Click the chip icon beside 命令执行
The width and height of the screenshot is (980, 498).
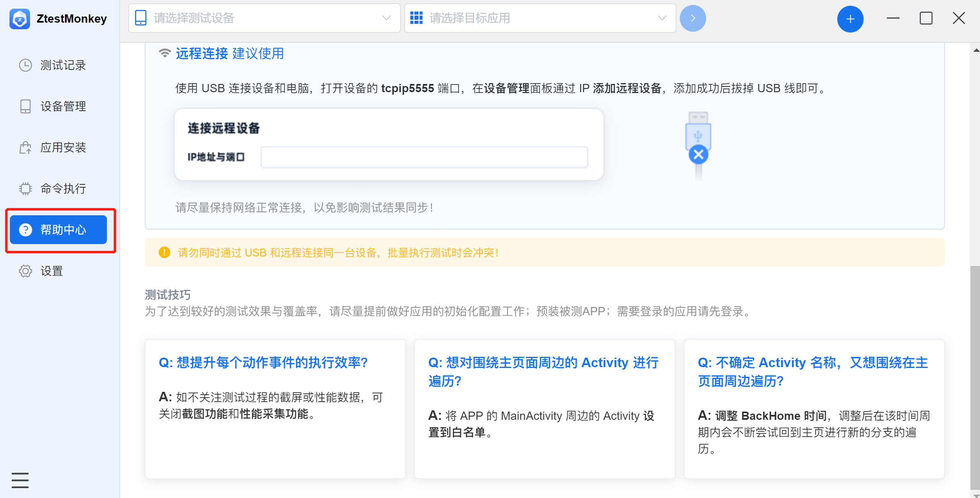pos(25,188)
